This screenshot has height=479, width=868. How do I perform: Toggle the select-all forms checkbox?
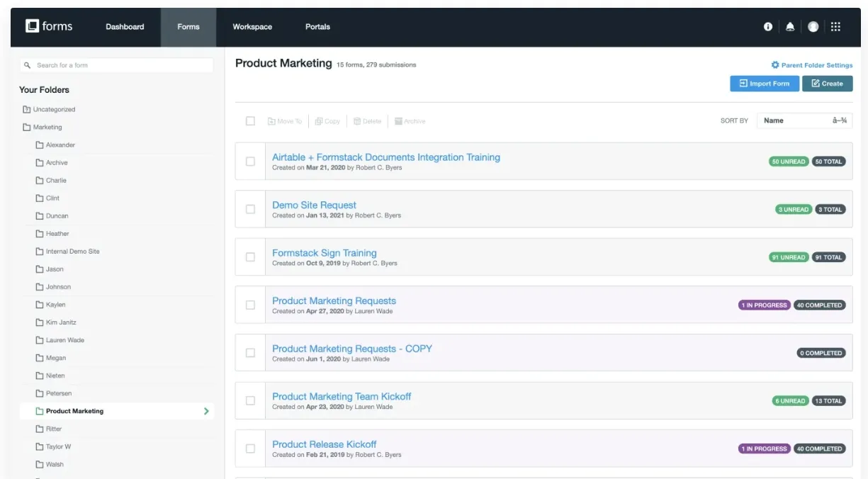tap(250, 121)
